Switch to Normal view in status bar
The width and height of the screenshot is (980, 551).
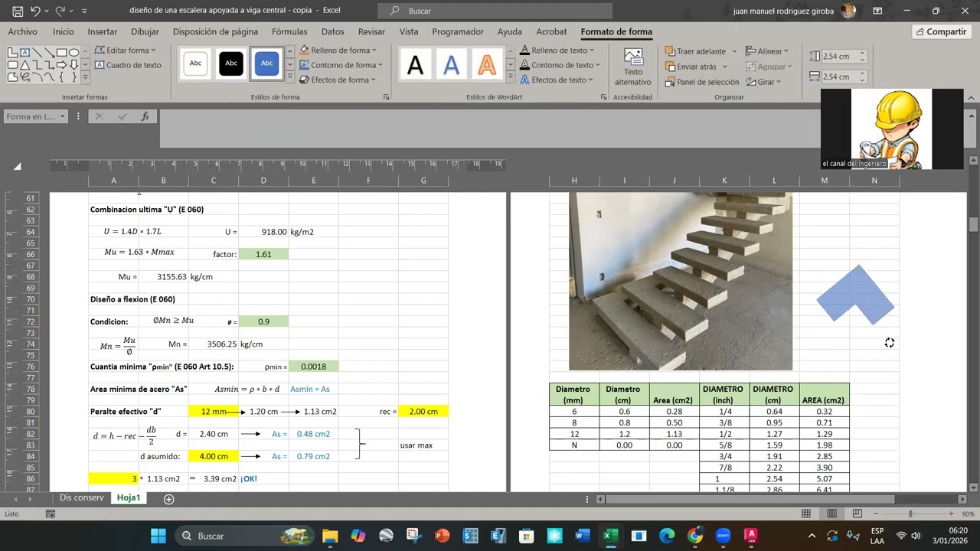pos(806,514)
